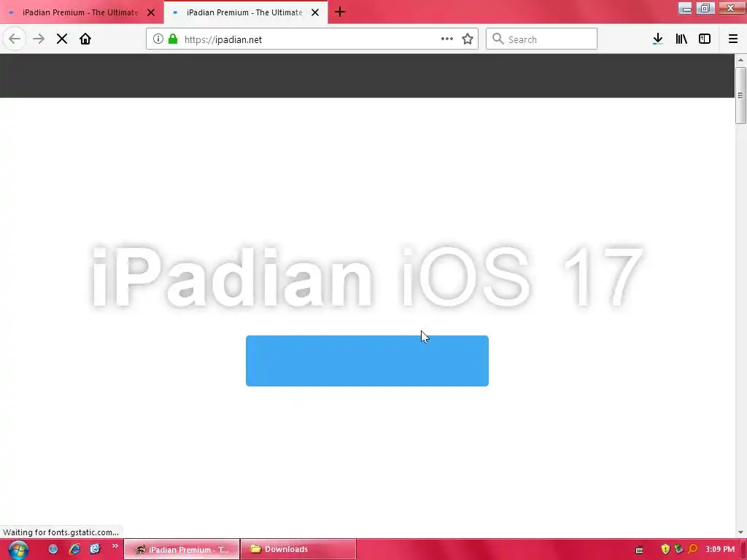
Task: Close the first iPadian Premium tab
Action: pyautogui.click(x=151, y=12)
